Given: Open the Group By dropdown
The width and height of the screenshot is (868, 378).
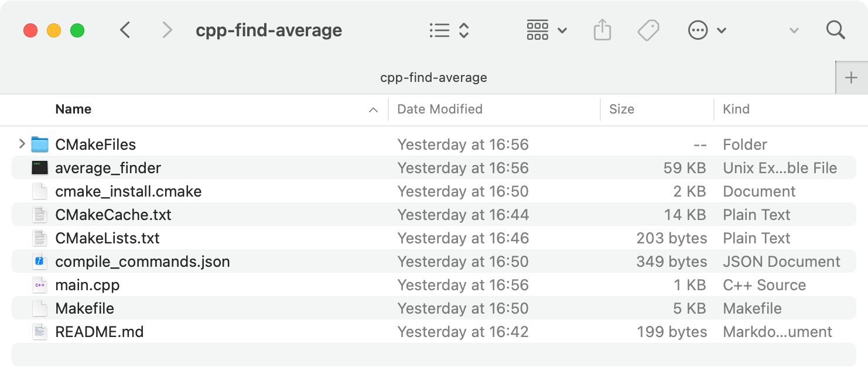Looking at the screenshot, I should (x=546, y=30).
